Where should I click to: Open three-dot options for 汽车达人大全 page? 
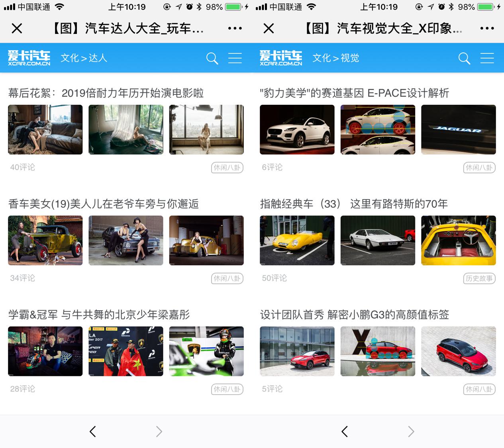coord(235,28)
